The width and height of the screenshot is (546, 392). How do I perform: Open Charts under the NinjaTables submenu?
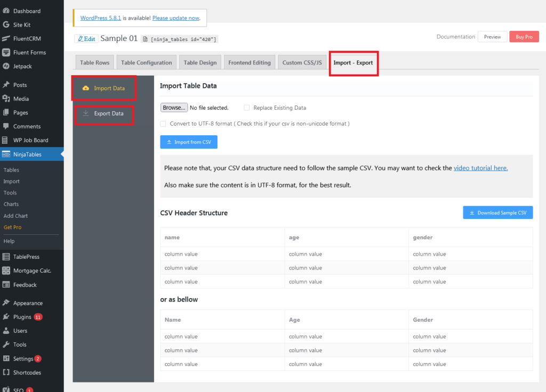pos(11,204)
